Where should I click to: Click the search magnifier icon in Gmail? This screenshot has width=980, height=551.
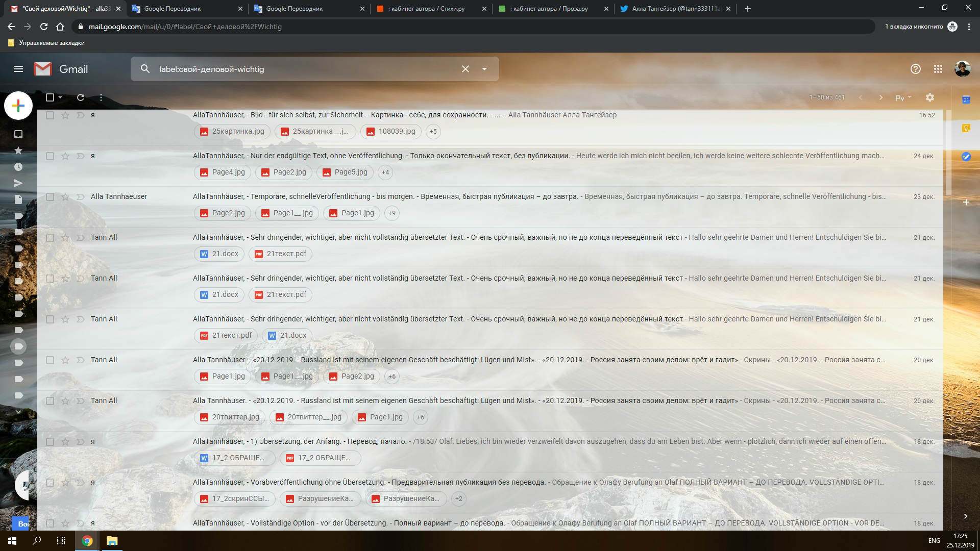(145, 69)
